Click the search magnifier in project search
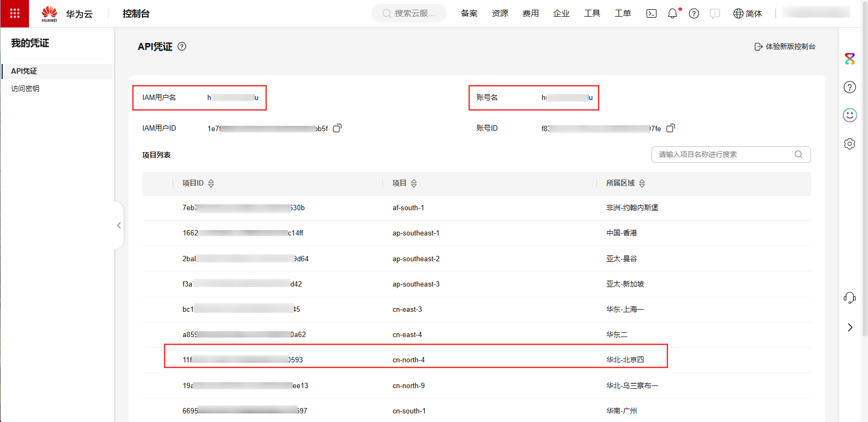 (x=799, y=154)
